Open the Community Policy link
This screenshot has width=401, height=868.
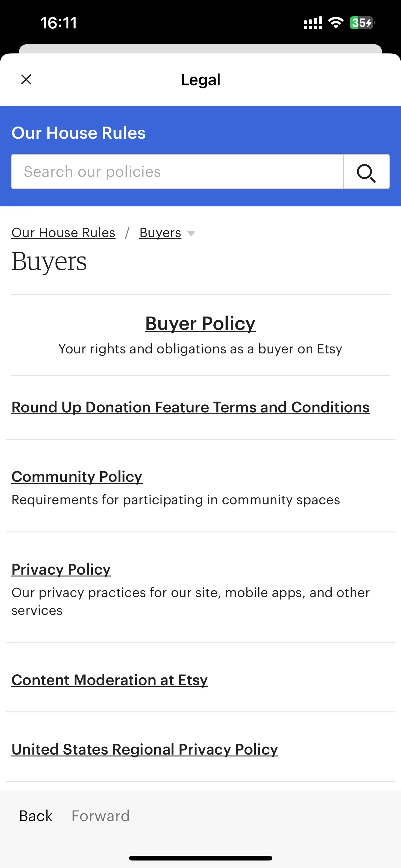point(77,476)
